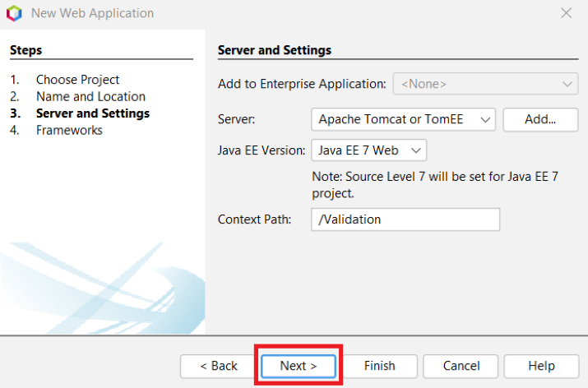Click the bold Server and Settings step
This screenshot has width=588, height=388.
tap(93, 113)
